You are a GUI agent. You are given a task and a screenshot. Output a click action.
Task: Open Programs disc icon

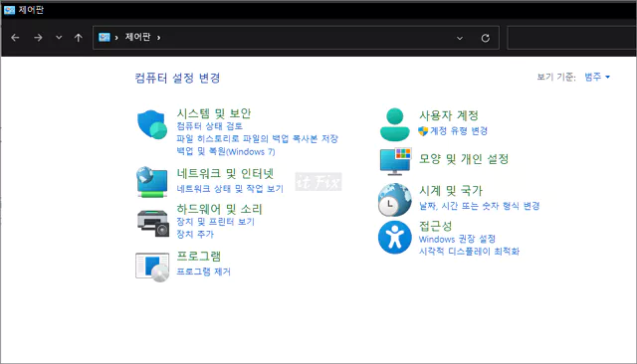[152, 267]
